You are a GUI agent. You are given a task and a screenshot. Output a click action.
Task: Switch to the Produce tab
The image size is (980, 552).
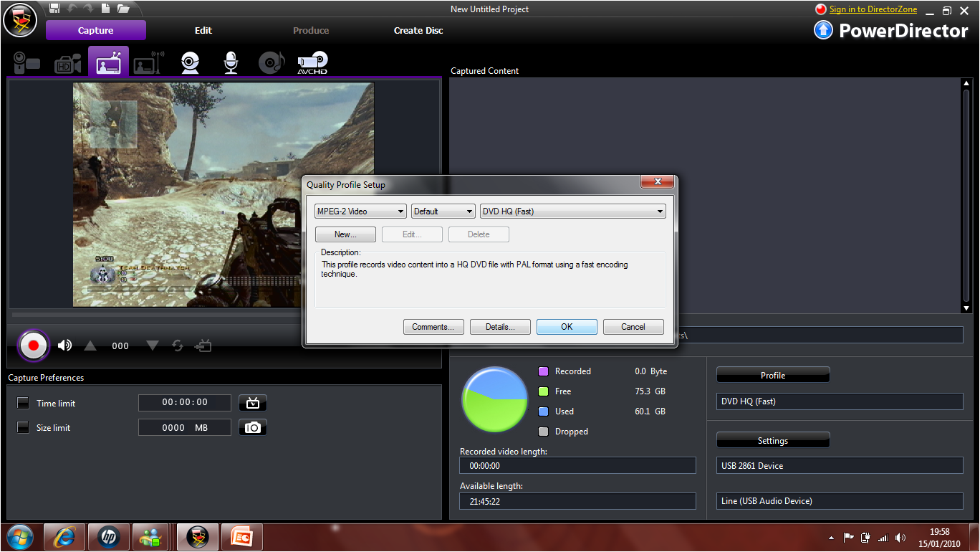[311, 30]
